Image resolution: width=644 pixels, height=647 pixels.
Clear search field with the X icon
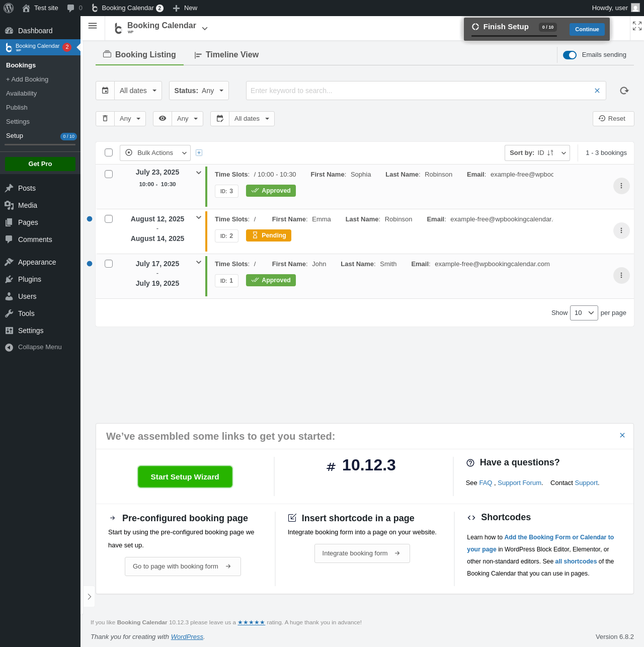(597, 91)
